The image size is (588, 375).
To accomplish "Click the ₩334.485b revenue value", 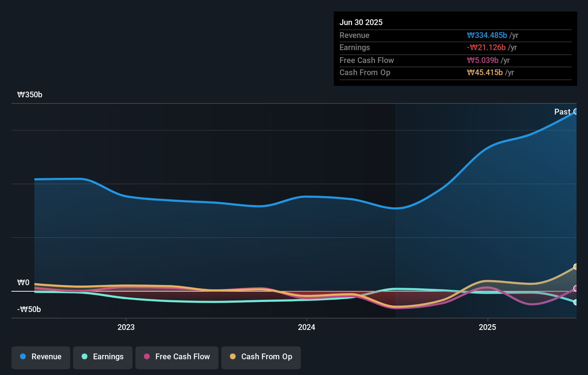I will (487, 35).
